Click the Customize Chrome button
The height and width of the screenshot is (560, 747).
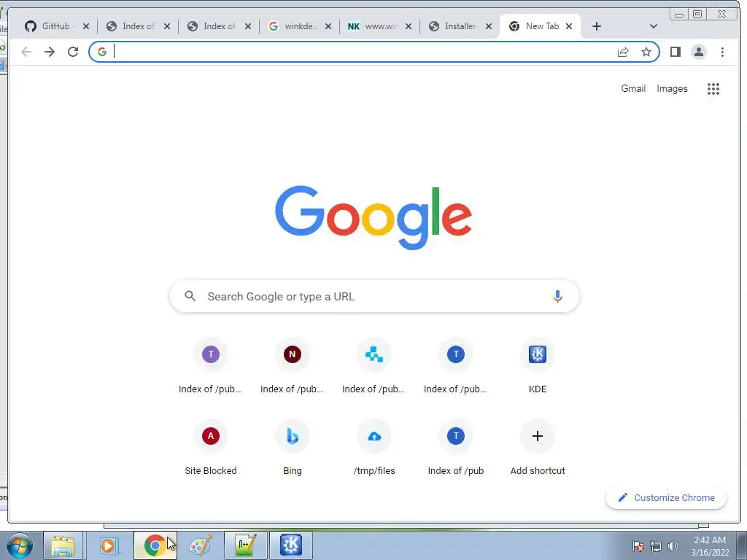click(666, 497)
